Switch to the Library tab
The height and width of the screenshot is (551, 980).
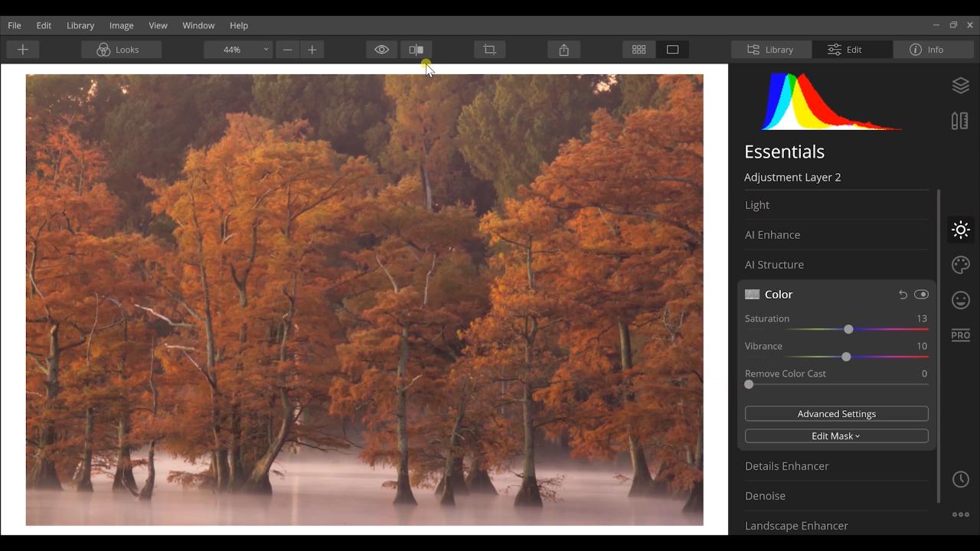point(771,50)
